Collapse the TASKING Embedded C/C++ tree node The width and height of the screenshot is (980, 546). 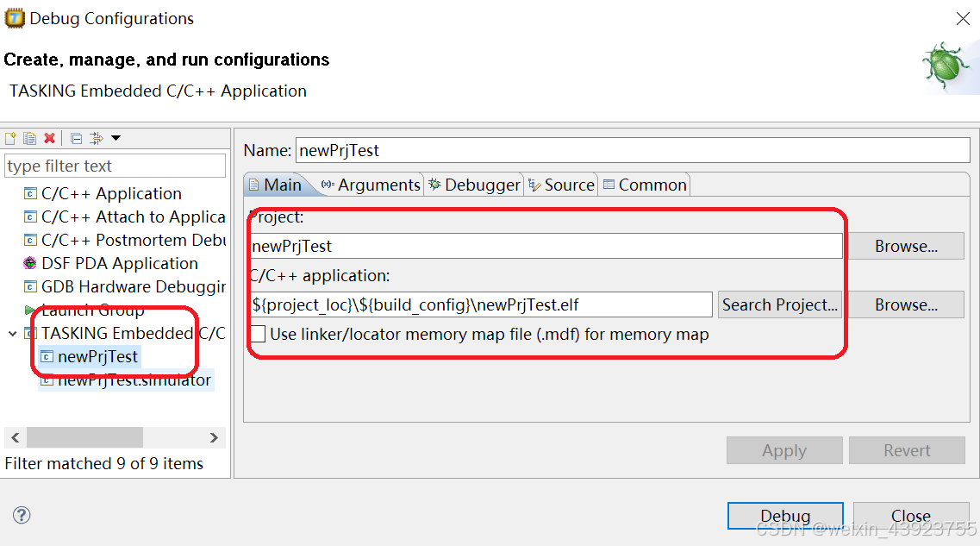13,333
